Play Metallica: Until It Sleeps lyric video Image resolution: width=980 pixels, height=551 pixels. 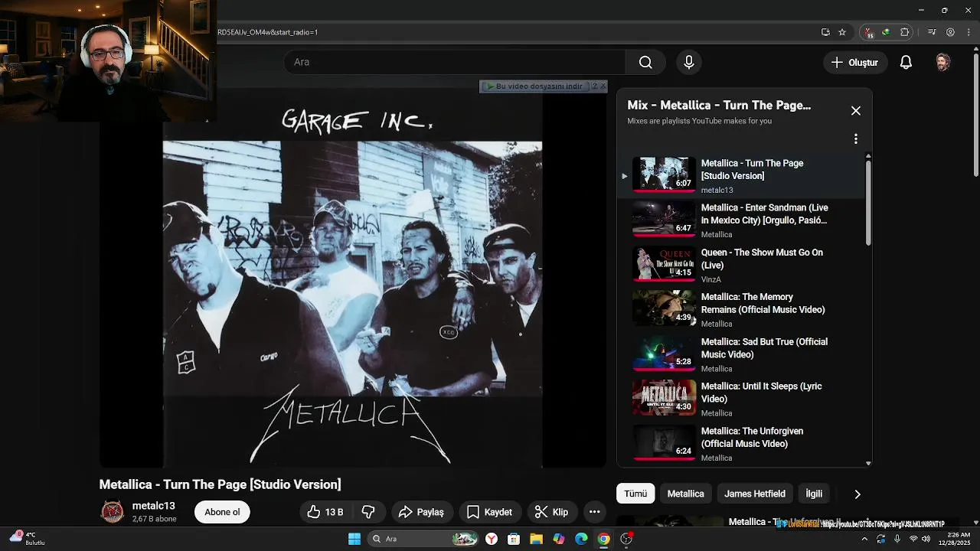coord(741,399)
